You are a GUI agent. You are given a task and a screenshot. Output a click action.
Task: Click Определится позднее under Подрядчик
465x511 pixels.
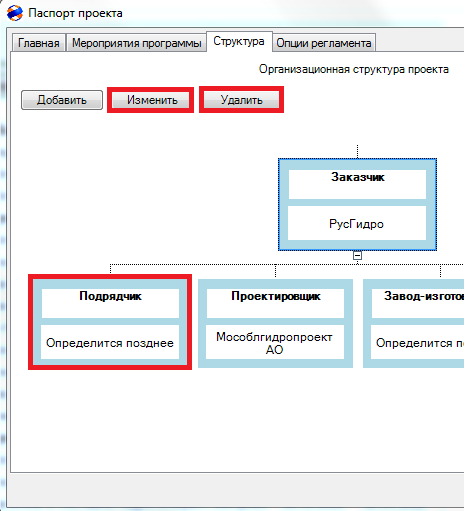click(110, 343)
